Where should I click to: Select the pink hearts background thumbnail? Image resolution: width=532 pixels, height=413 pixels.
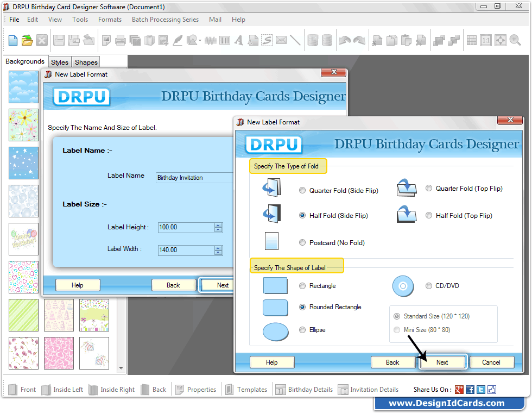click(x=59, y=353)
